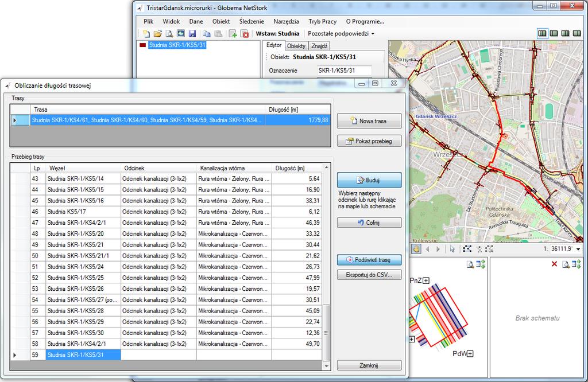Select Studnia SKR-1/KS5/31 in the tree

point(177,45)
